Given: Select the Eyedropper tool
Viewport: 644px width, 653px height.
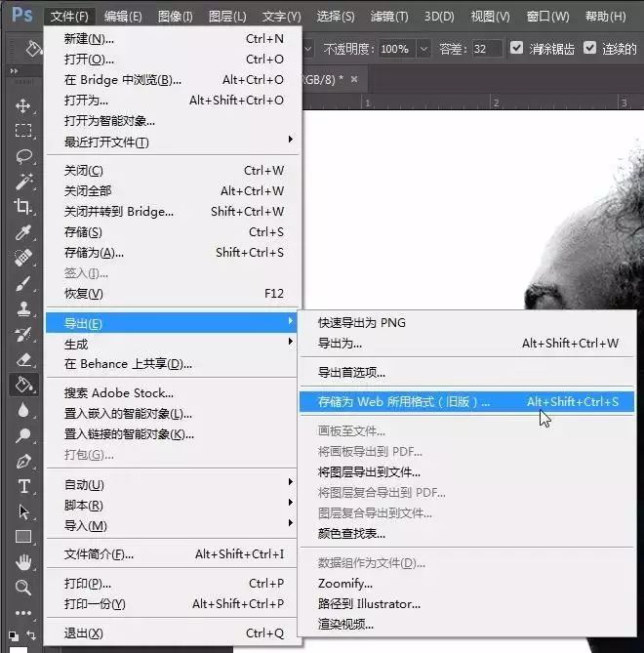Looking at the screenshot, I should pyautogui.click(x=23, y=232).
